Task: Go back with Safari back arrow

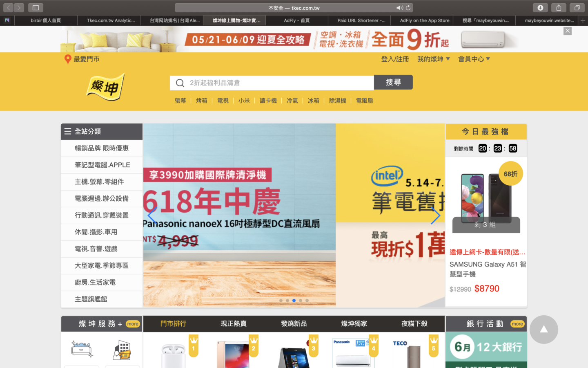Action: coord(8,8)
